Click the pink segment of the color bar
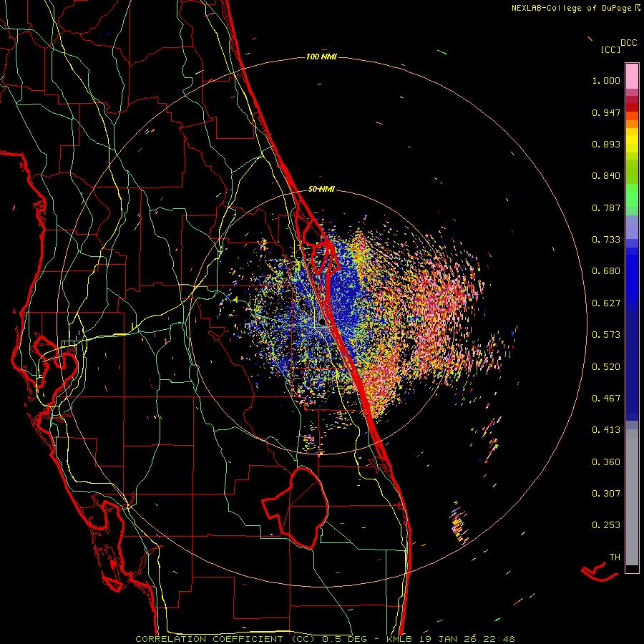Image resolution: width=644 pixels, height=644 pixels. pos(632,77)
